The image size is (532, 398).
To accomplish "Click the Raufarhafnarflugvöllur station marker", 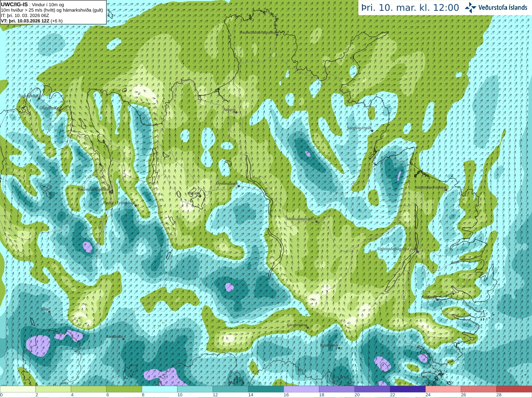I will [x=277, y=34].
